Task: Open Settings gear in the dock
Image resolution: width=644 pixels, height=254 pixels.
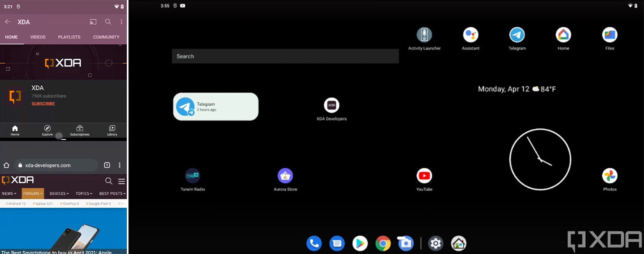Action: [435, 244]
